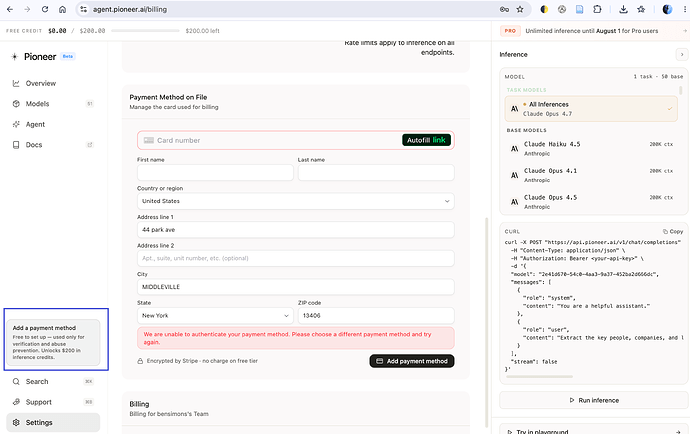690x434 pixels.
Task: Click the Address line 1 field
Action: click(x=296, y=230)
